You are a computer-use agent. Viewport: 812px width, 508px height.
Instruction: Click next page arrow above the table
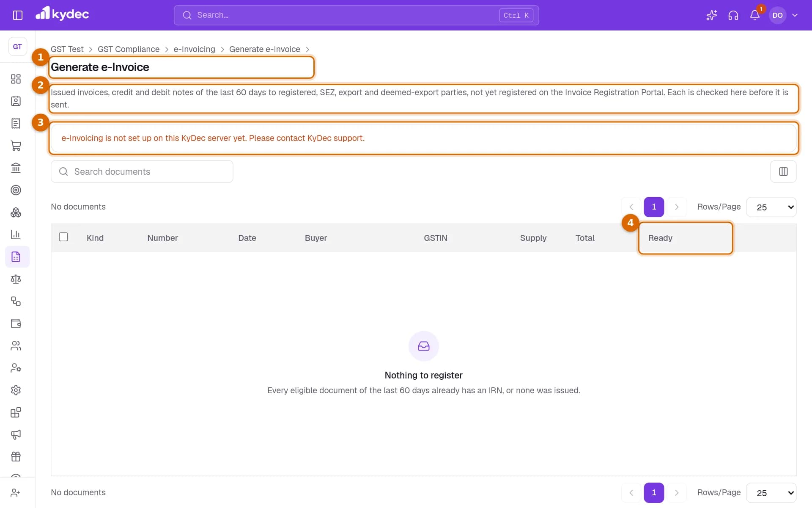click(677, 207)
